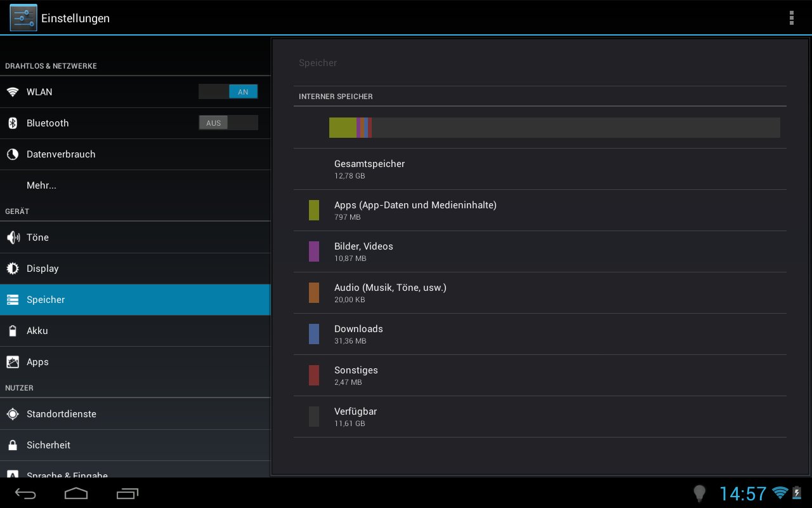Open WLAN settings
This screenshot has width=812, height=508.
135,92
